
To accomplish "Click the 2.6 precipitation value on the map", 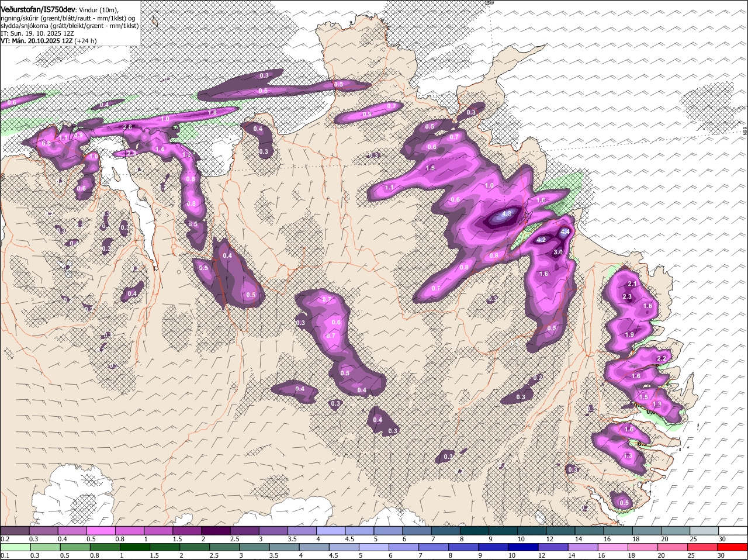I will coord(127,126).
